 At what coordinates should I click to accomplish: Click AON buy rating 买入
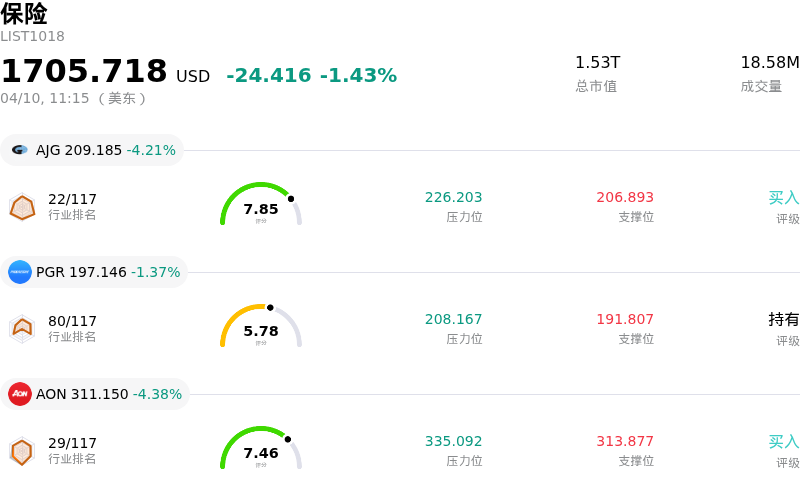pyautogui.click(x=783, y=442)
